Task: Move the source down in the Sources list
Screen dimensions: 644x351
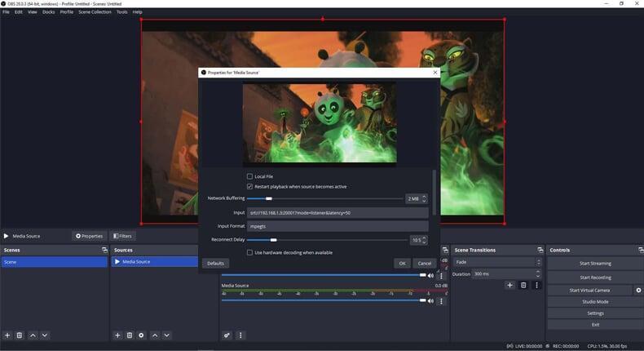Action: pyautogui.click(x=167, y=335)
